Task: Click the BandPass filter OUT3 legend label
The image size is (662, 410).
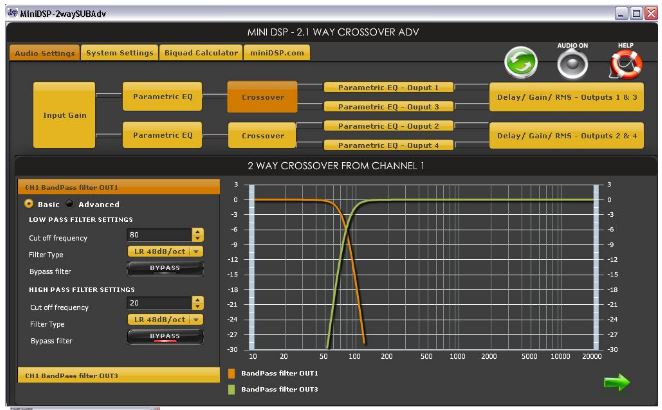Action: click(279, 389)
